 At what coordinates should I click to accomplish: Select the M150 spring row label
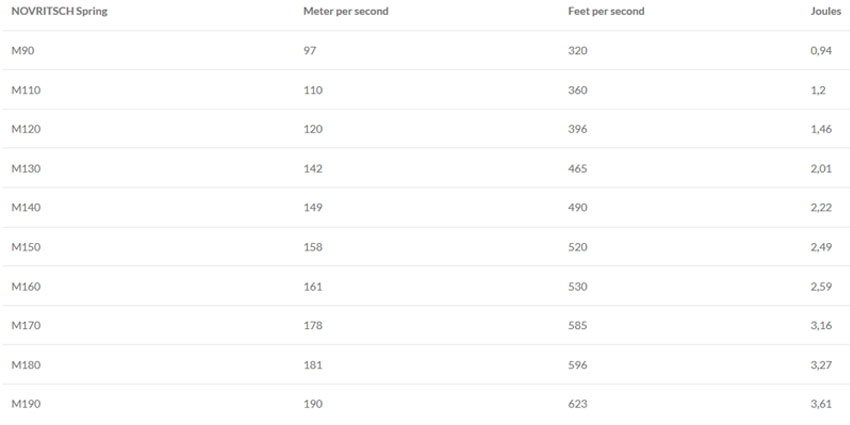[x=26, y=247]
